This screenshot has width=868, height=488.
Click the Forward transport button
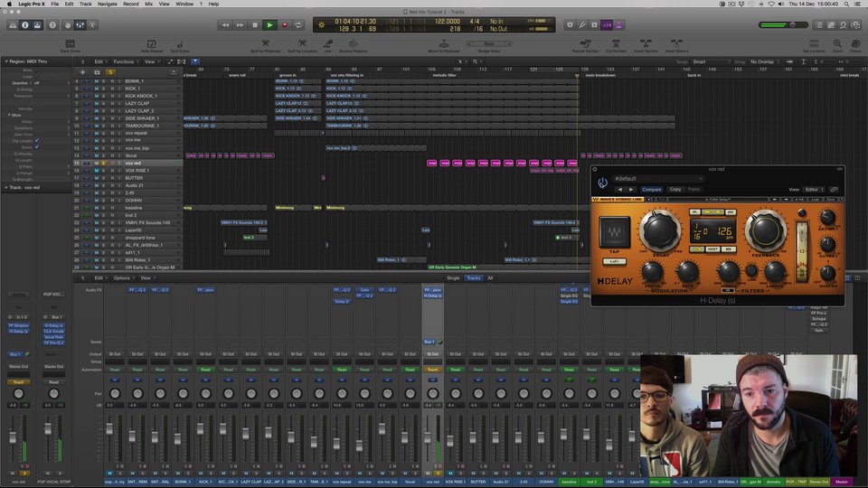click(240, 25)
